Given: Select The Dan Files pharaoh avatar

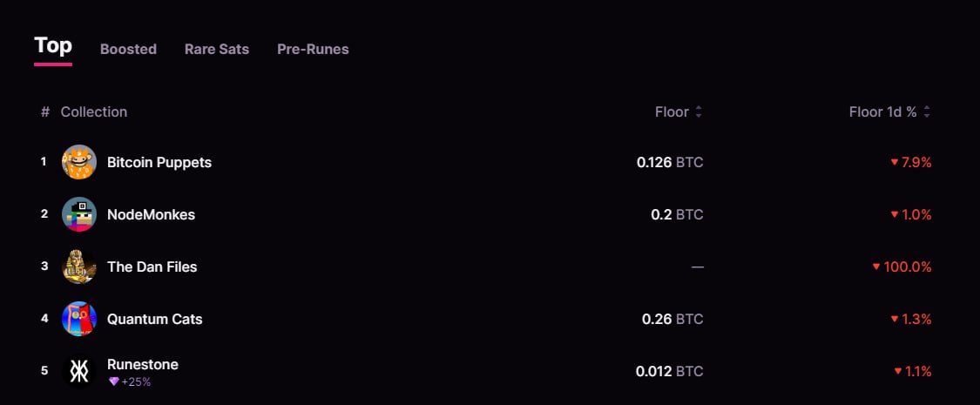Looking at the screenshot, I should pyautogui.click(x=79, y=267).
